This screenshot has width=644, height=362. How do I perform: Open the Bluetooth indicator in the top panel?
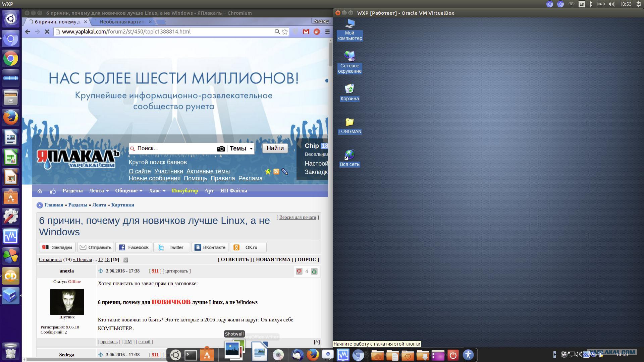[591, 4]
